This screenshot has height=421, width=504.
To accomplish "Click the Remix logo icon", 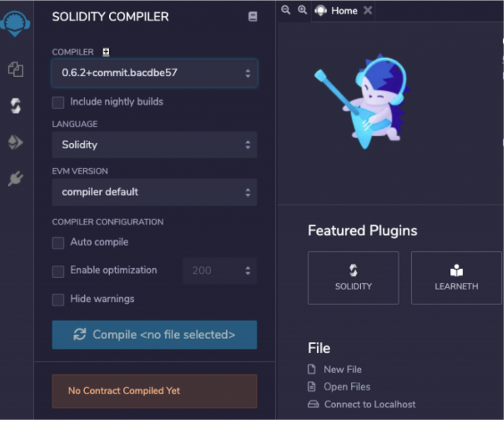I will [x=15, y=24].
